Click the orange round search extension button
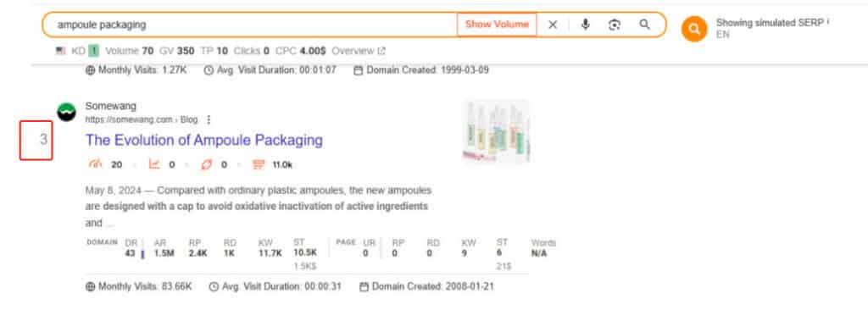 pyautogui.click(x=694, y=29)
